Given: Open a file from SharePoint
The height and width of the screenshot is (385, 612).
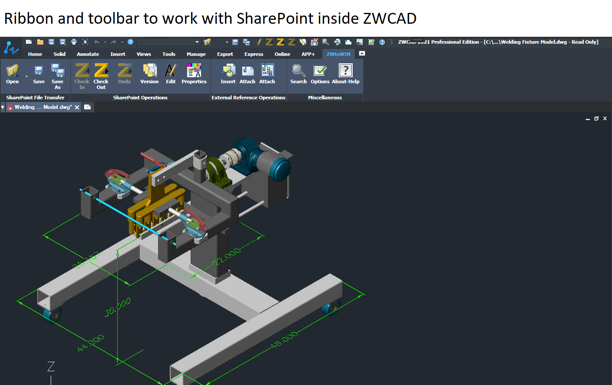Looking at the screenshot, I should (x=12, y=74).
